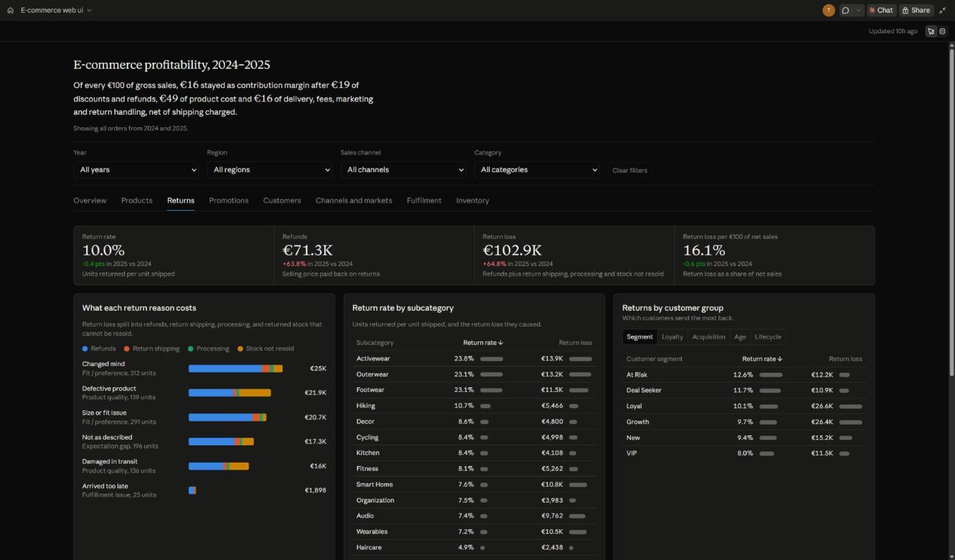The image size is (955, 560).
Task: Click the Activewear subcategory row
Action: (x=474, y=359)
